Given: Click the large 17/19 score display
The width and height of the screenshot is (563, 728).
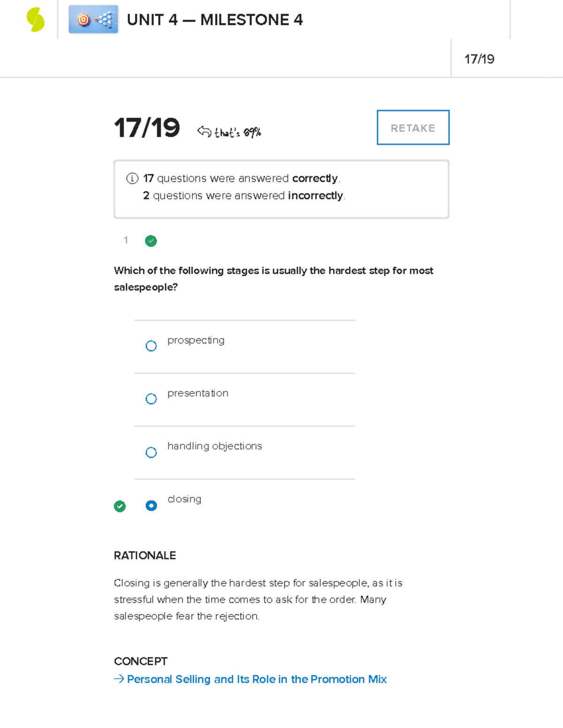Looking at the screenshot, I should [x=147, y=128].
